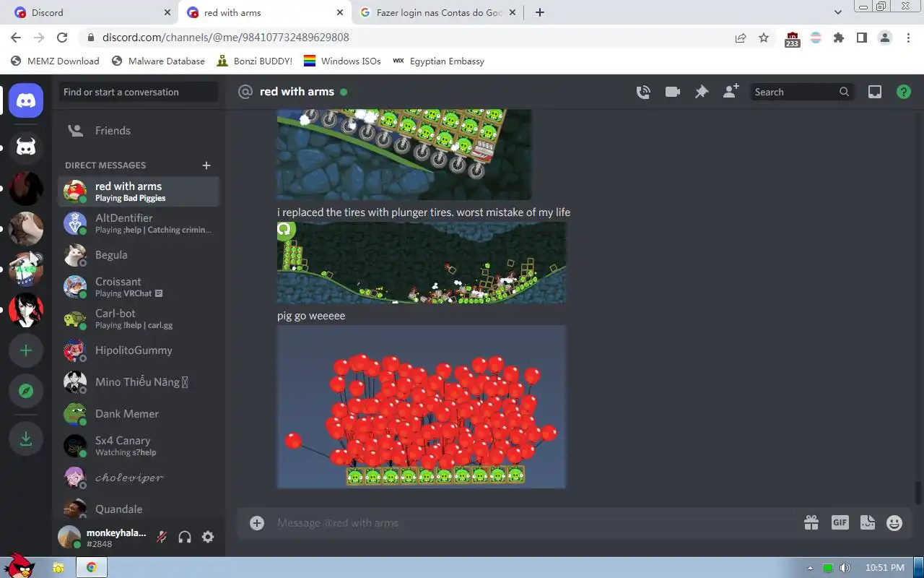
Task: Create new DM with plus icon
Action: [206, 165]
